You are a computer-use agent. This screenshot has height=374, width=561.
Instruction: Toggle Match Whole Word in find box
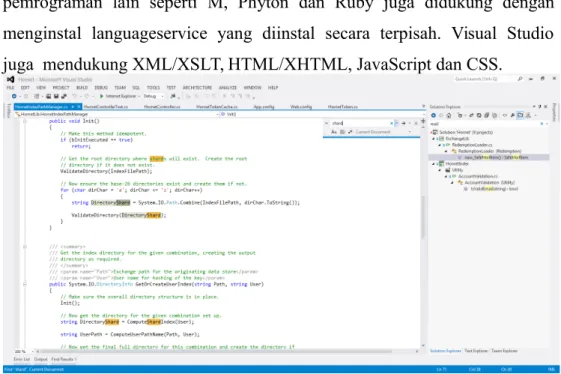tap(342, 132)
